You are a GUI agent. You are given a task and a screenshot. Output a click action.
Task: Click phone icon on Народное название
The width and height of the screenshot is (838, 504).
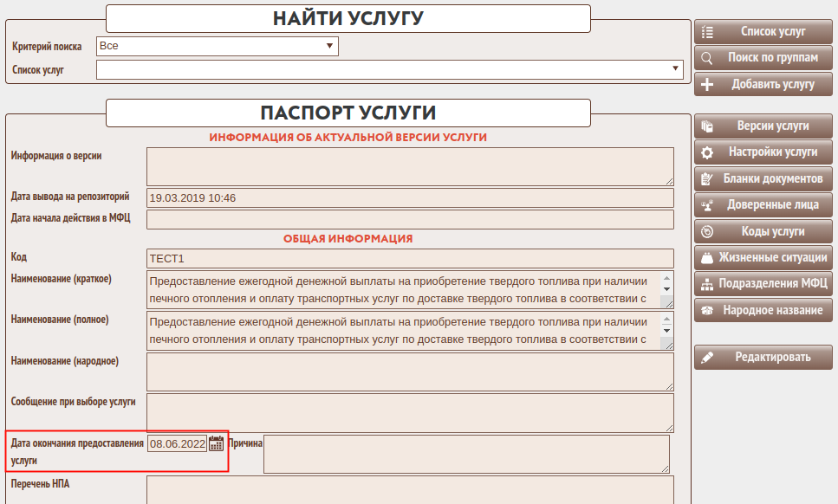(x=707, y=310)
